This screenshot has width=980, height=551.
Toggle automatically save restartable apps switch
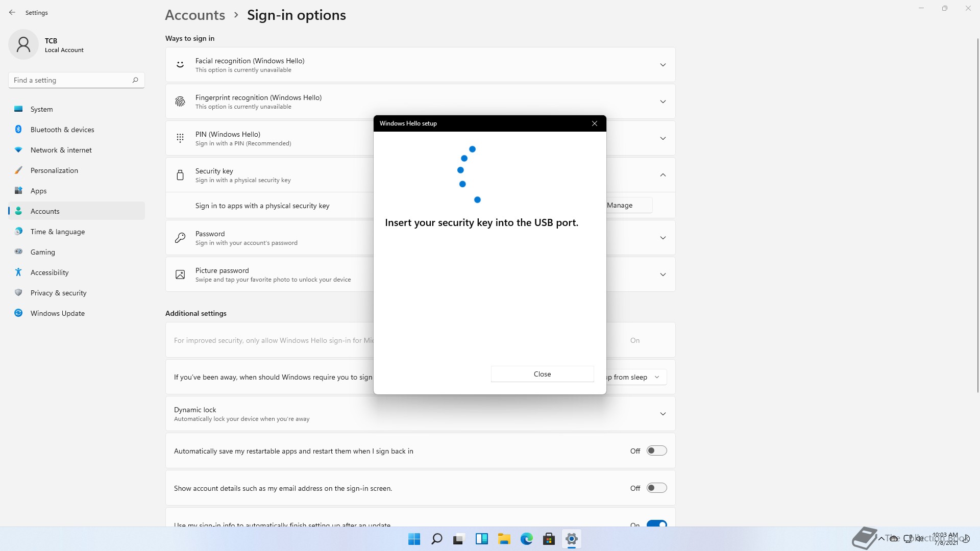(x=656, y=450)
